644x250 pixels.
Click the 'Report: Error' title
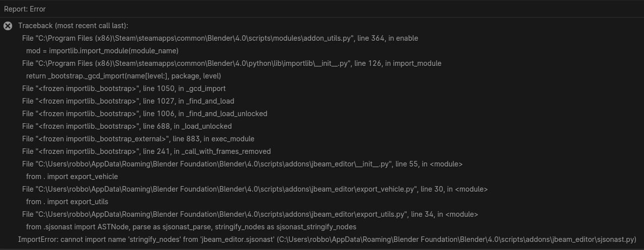(x=25, y=9)
